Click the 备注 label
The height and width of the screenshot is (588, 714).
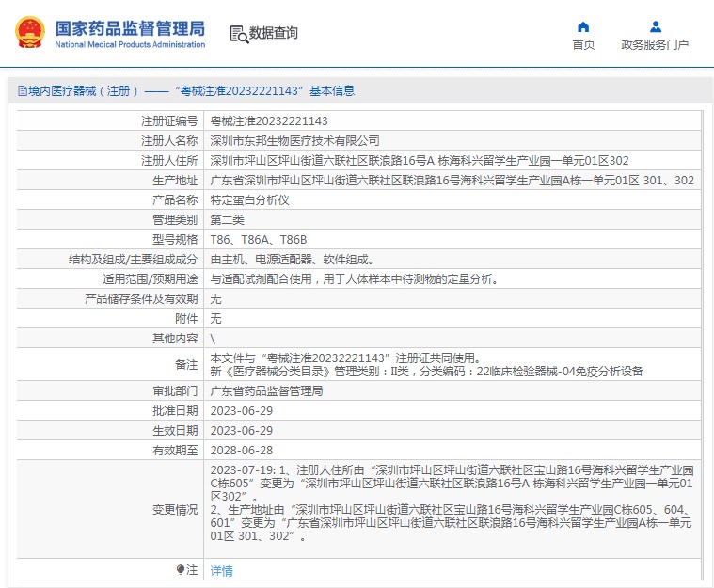186,364
